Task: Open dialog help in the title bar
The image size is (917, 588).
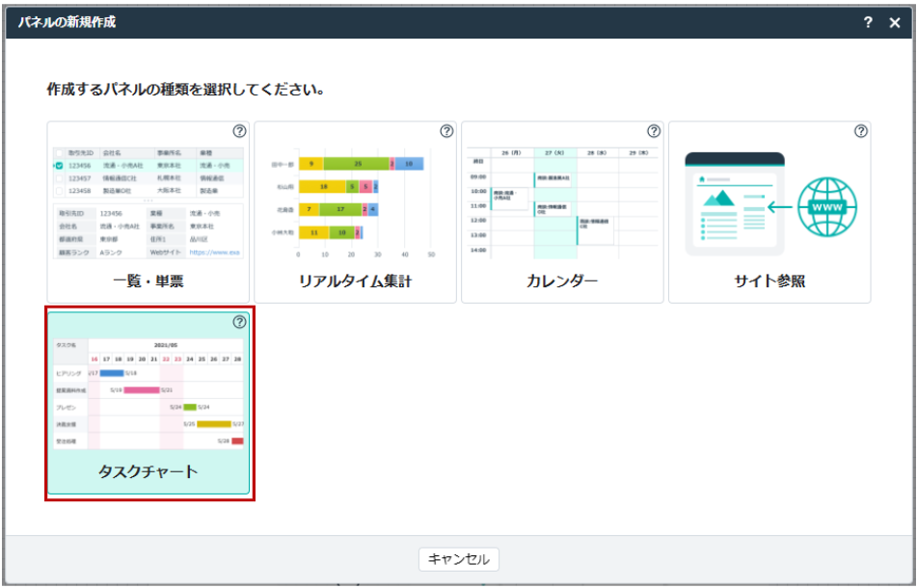Action: tap(868, 22)
